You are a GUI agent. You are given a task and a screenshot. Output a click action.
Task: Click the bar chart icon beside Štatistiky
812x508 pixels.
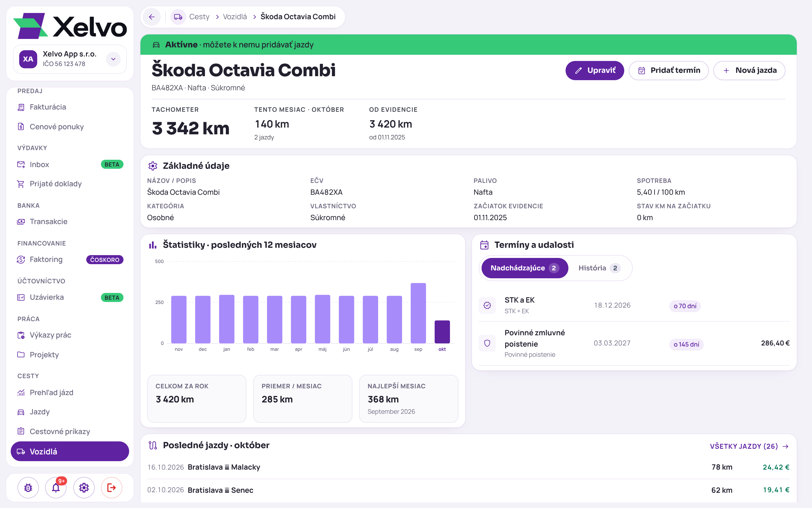153,245
